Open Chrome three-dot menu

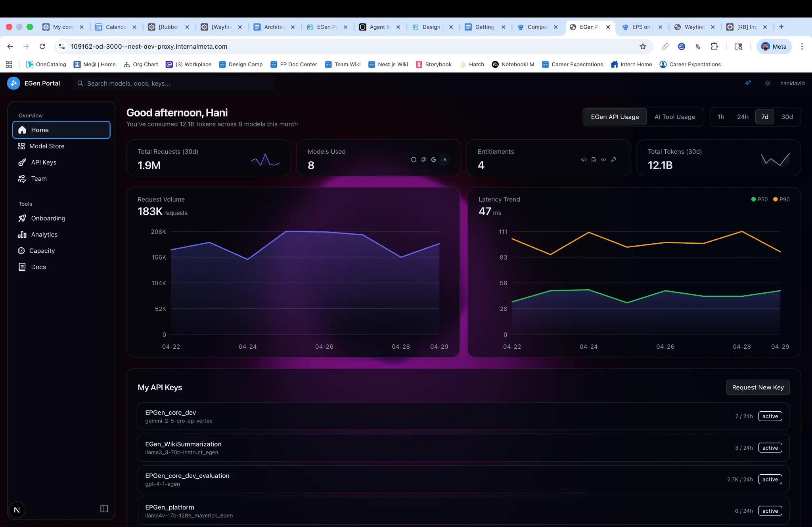tap(802, 46)
